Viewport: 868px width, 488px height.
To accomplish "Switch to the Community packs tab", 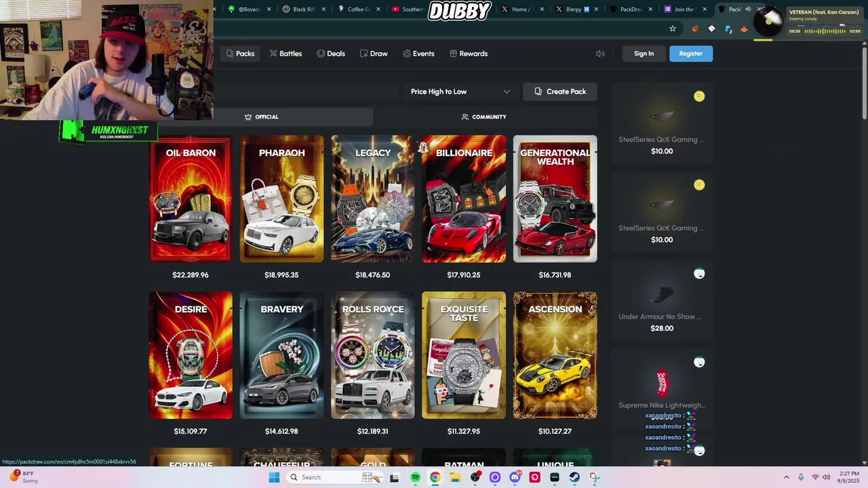I will [x=484, y=117].
